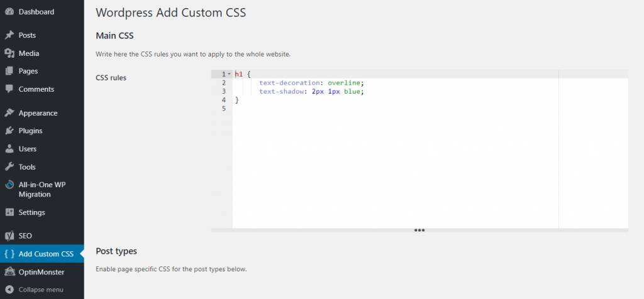
Task: Open All-in-One WP Migration menu
Action: 43,190
